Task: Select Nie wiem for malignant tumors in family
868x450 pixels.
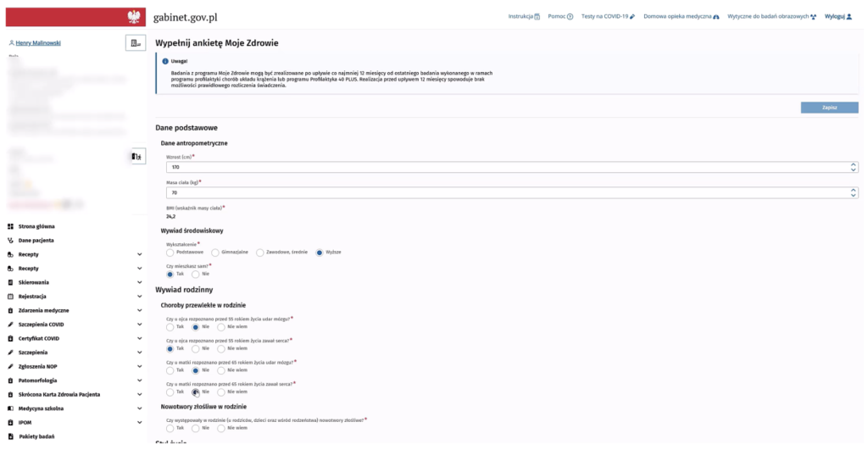Action: (x=221, y=428)
